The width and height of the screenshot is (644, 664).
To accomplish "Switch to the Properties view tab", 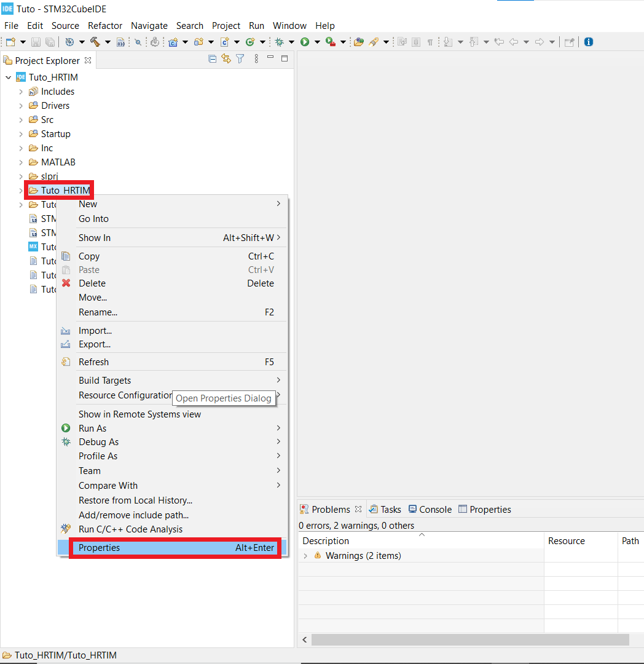I will click(485, 510).
